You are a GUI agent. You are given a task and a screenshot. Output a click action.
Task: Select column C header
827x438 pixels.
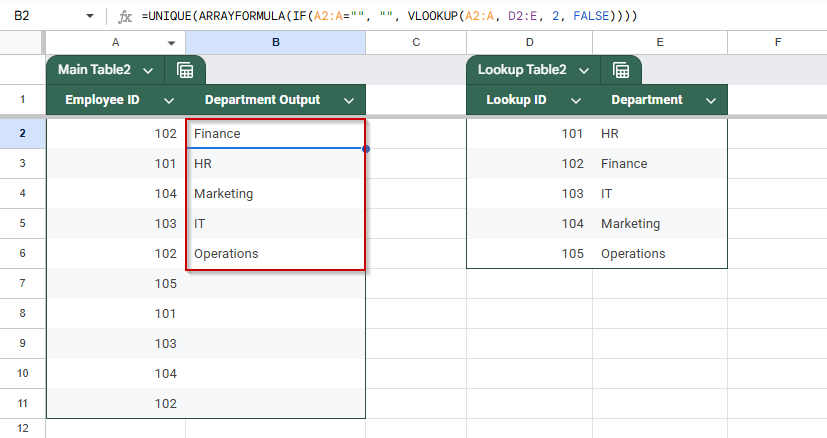(416, 43)
